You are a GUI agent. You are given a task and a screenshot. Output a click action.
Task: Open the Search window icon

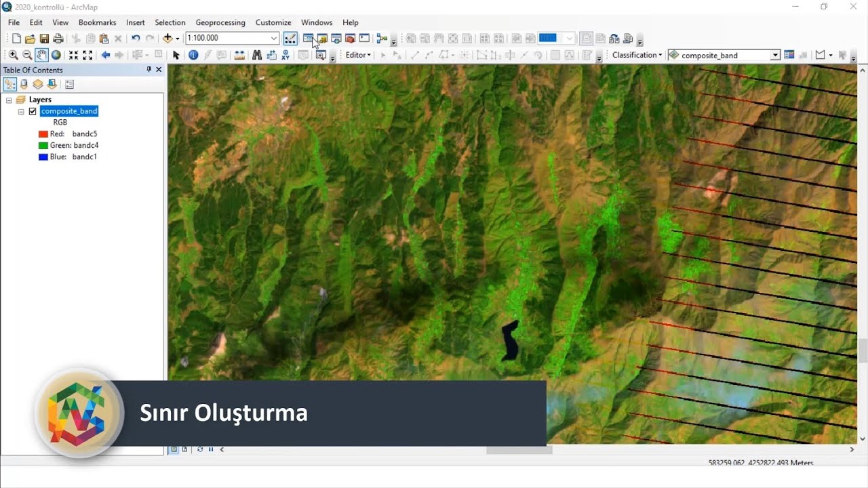[x=336, y=39]
